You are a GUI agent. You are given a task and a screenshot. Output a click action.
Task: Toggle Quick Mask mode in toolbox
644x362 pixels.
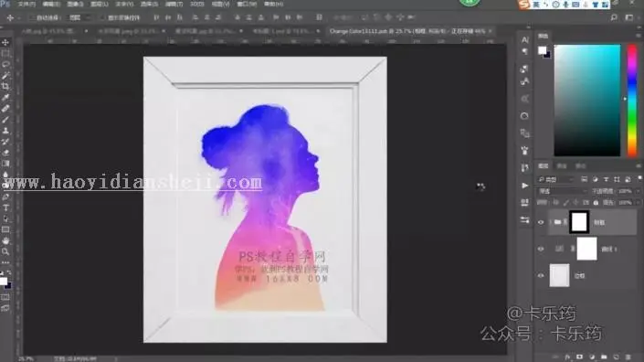pyautogui.click(x=5, y=297)
